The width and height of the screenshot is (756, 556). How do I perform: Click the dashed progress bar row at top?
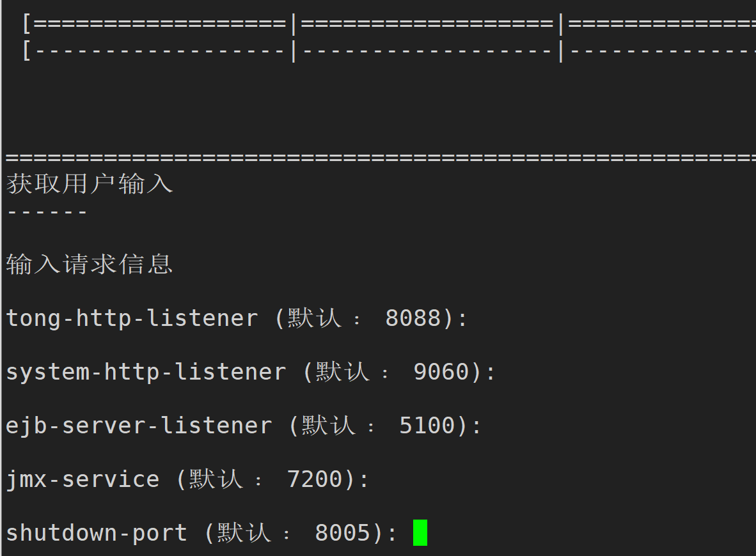(389, 50)
